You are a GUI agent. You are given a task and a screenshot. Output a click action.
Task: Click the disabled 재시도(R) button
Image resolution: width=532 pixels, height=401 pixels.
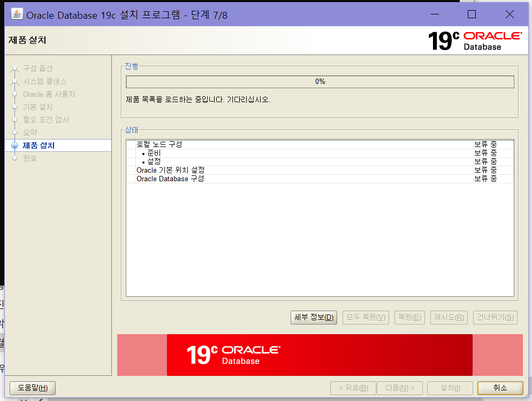point(449,318)
